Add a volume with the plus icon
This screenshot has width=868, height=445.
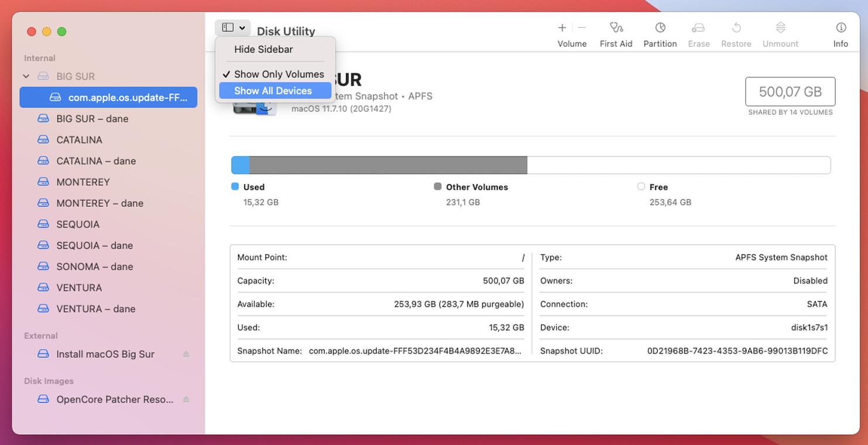(x=562, y=28)
